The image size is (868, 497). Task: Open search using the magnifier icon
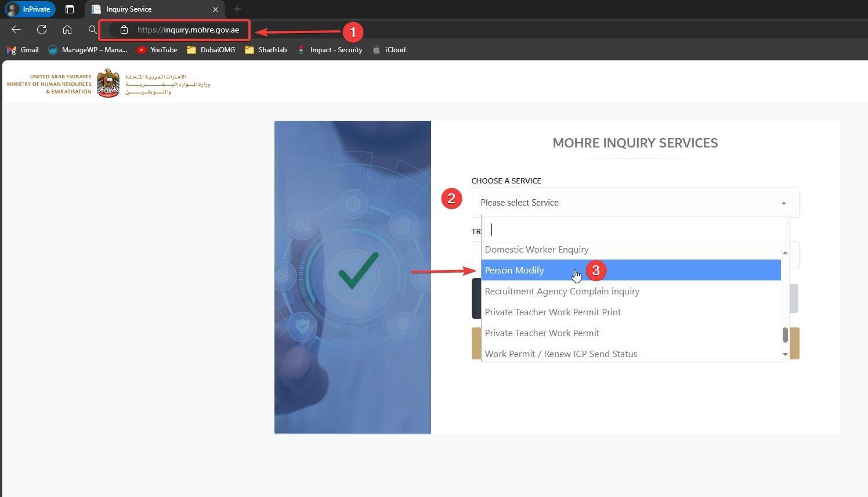click(93, 30)
